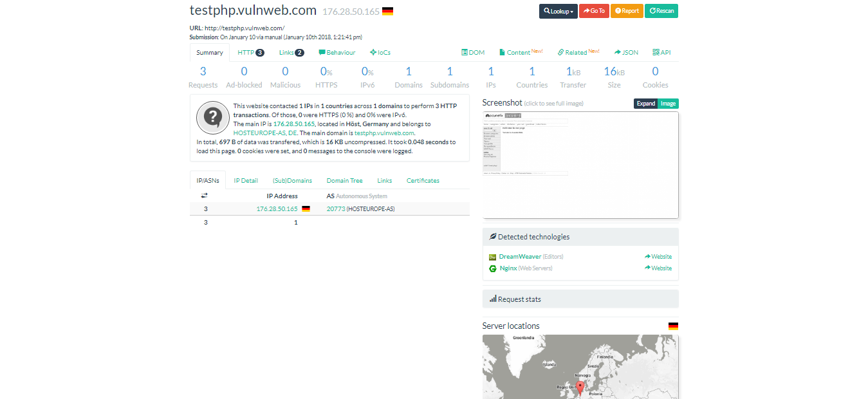868x399 pixels.
Task: Click the German flag beside the title IP
Action: (x=387, y=12)
